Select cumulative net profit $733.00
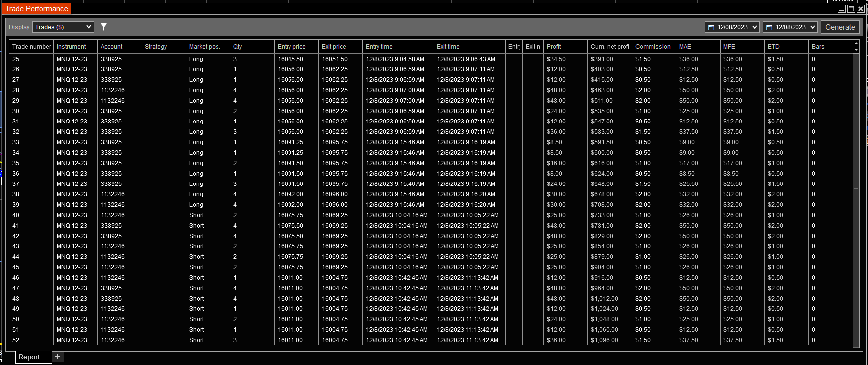The height and width of the screenshot is (365, 868). click(x=610, y=215)
